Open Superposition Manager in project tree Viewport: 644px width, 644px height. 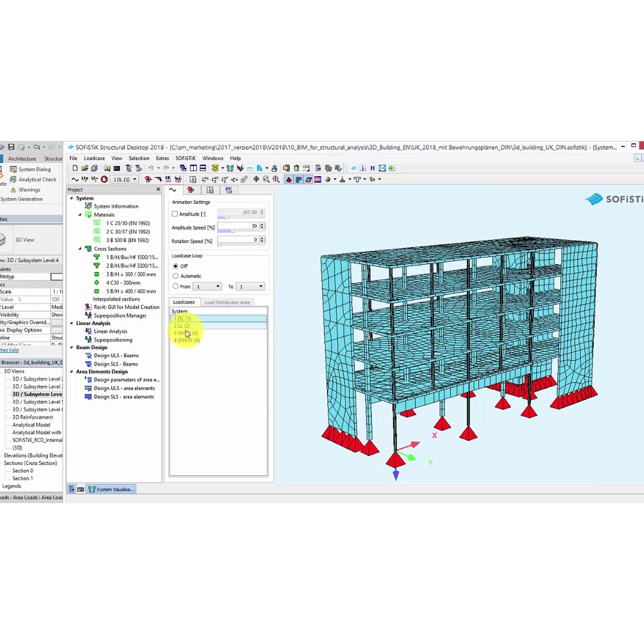pyautogui.click(x=119, y=316)
